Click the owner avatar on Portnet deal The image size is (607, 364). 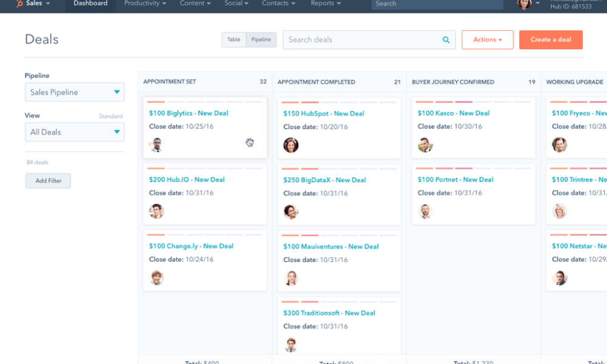tap(425, 211)
